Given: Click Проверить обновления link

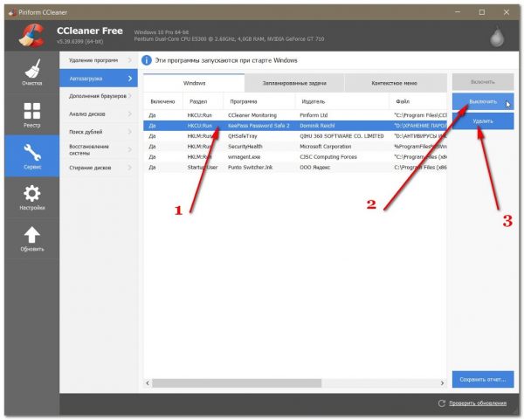Looking at the screenshot, I should point(478,403).
